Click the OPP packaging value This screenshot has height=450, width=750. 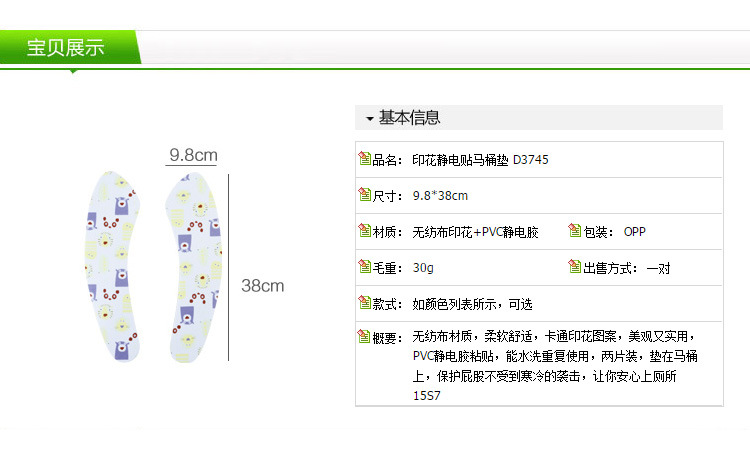[635, 232]
